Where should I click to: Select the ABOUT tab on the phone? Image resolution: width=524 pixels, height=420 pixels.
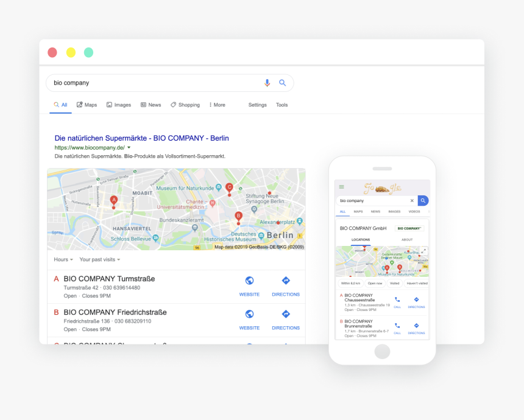point(407,240)
